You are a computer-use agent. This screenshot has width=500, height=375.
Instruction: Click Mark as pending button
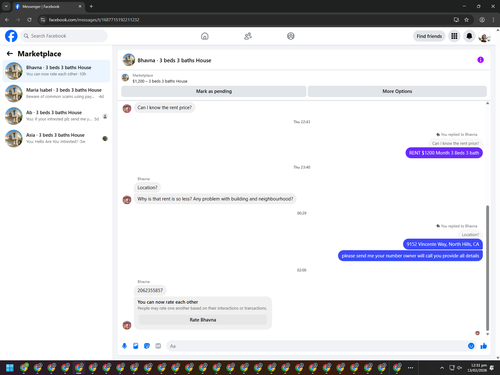(214, 91)
